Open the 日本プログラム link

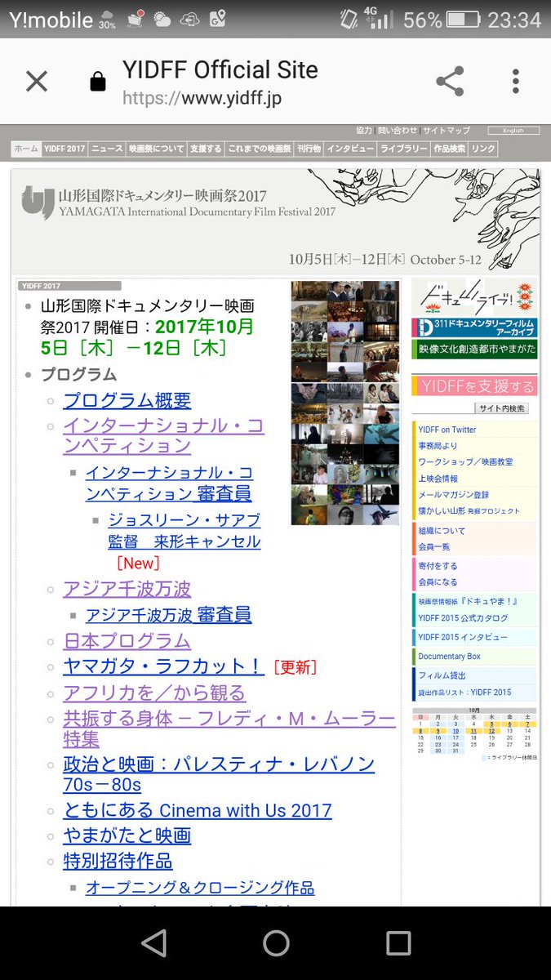click(127, 641)
